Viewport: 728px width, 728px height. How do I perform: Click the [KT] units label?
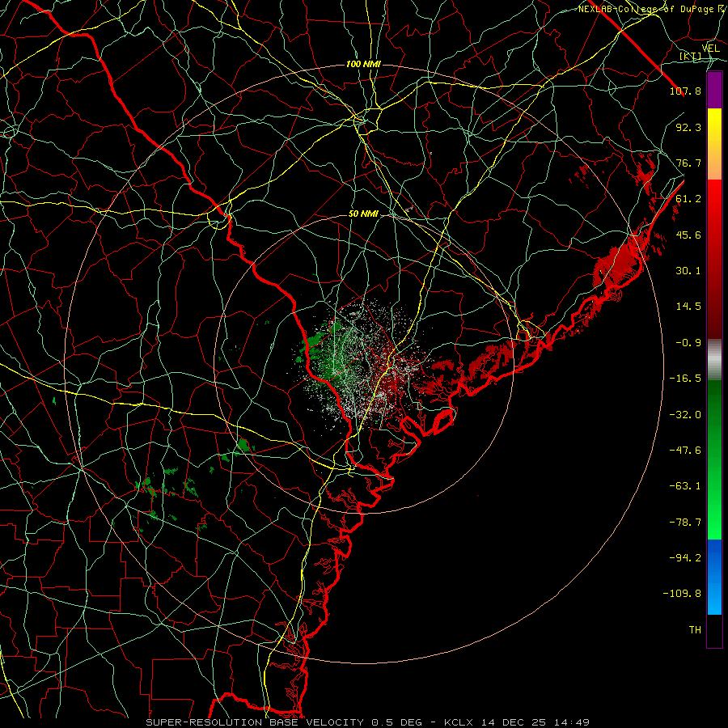pos(691,56)
